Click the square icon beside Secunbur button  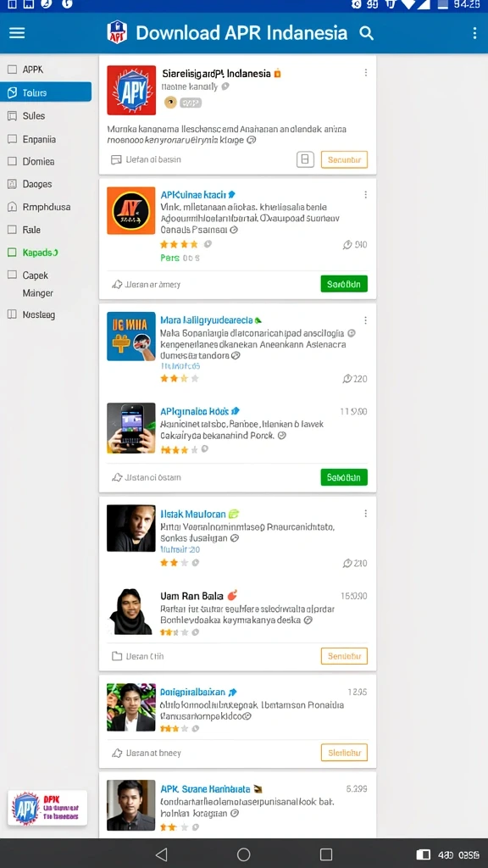pos(305,159)
